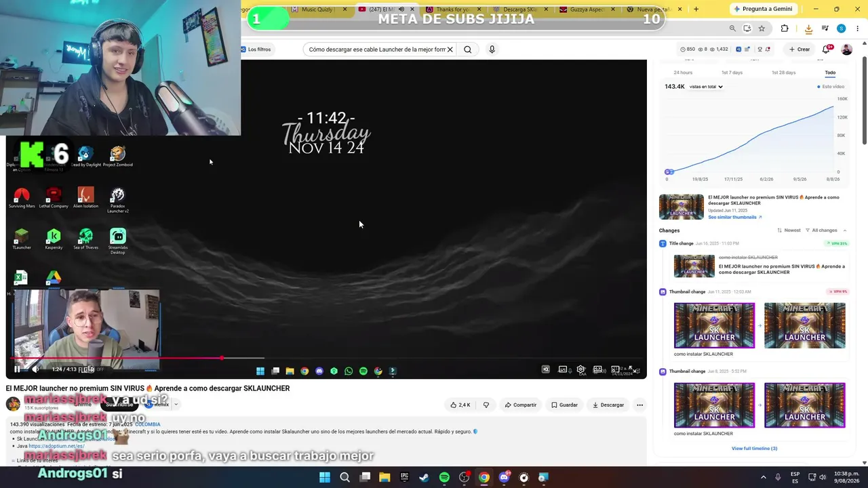Click the Title change video thumbnail

[694, 266]
